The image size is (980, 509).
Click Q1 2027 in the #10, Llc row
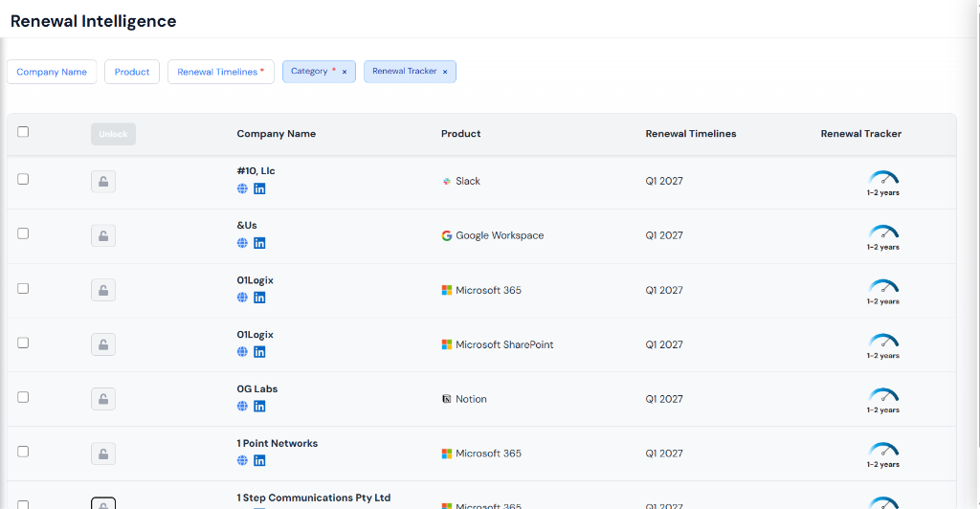pos(664,181)
